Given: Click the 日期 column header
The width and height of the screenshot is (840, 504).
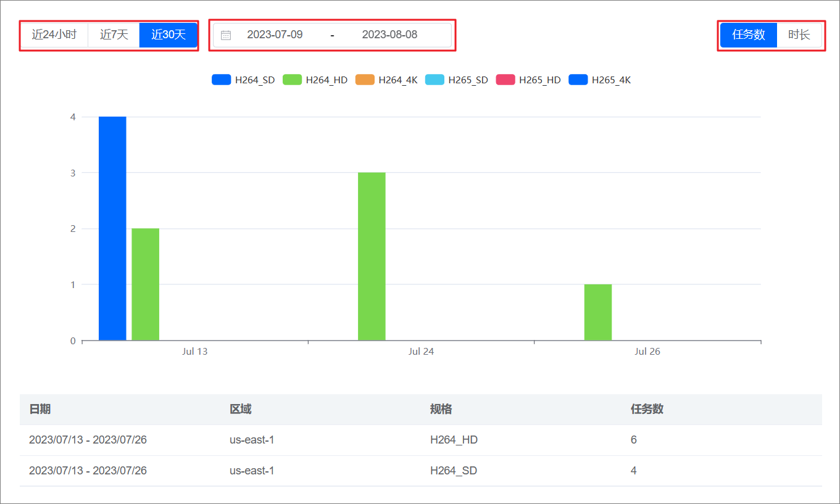Looking at the screenshot, I should click(40, 409).
